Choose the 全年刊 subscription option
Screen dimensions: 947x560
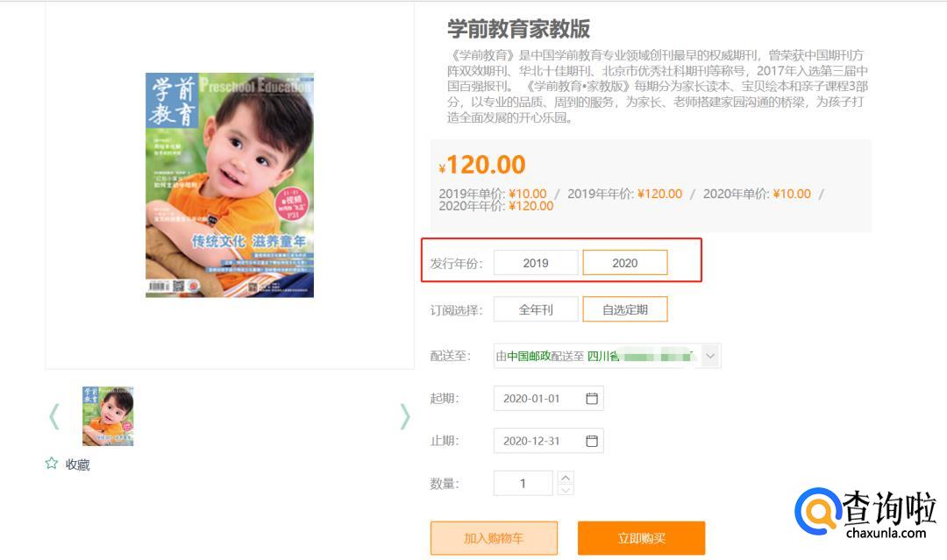click(x=536, y=309)
